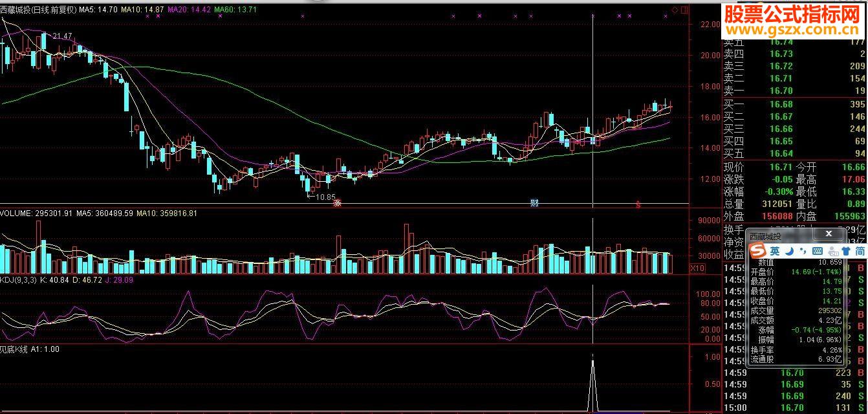Open the Sogou user account icon
This screenshot has height=414, width=868.
(832, 250)
